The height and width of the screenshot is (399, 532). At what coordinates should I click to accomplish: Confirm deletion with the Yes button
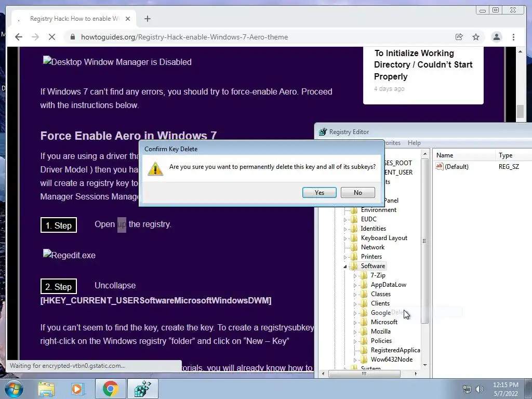click(x=320, y=192)
